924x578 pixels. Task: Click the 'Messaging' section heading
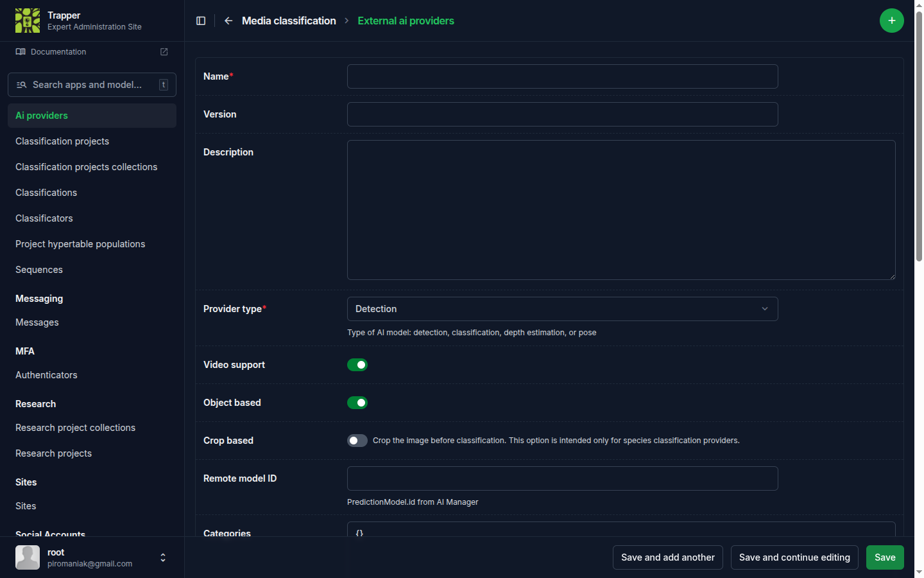39,299
